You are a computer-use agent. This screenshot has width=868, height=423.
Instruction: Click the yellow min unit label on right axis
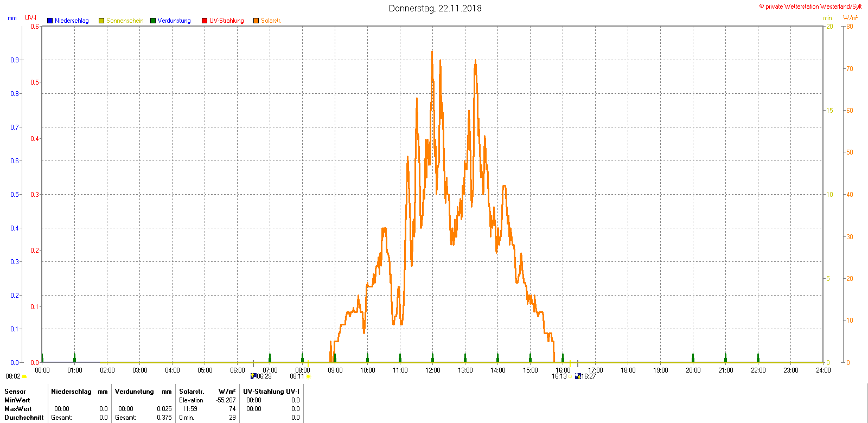pyautogui.click(x=827, y=18)
